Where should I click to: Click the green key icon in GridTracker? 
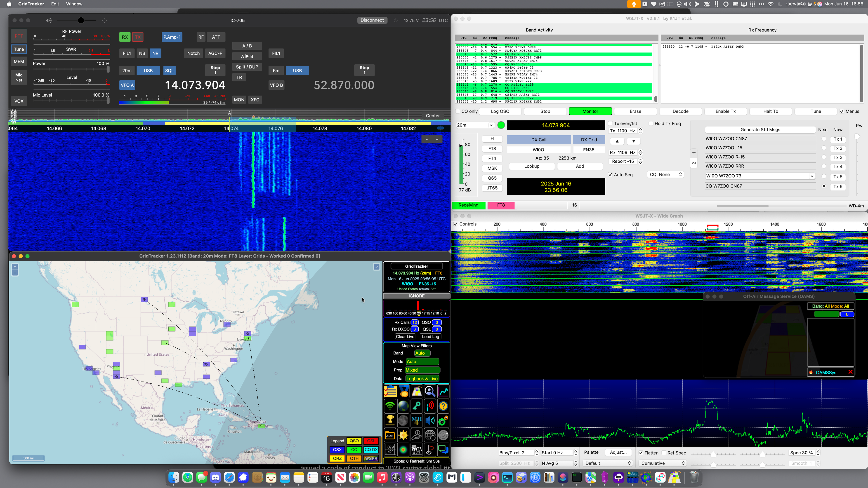pyautogui.click(x=417, y=406)
